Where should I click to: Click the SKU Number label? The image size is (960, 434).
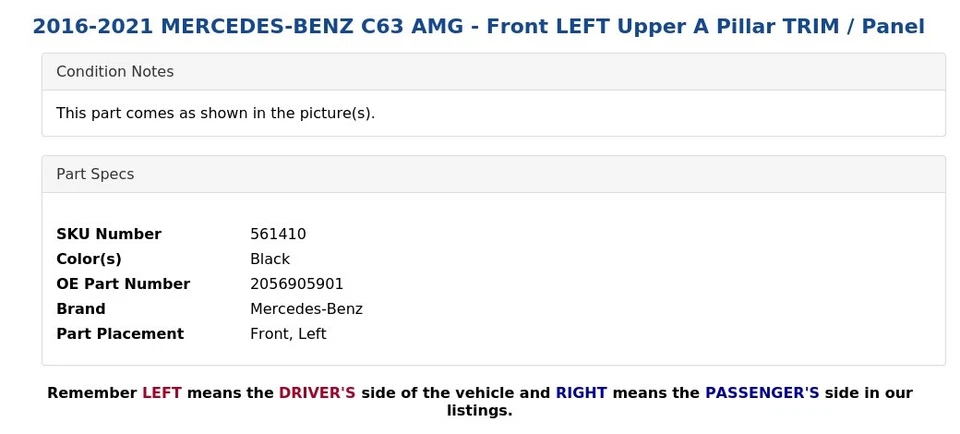pos(108,234)
